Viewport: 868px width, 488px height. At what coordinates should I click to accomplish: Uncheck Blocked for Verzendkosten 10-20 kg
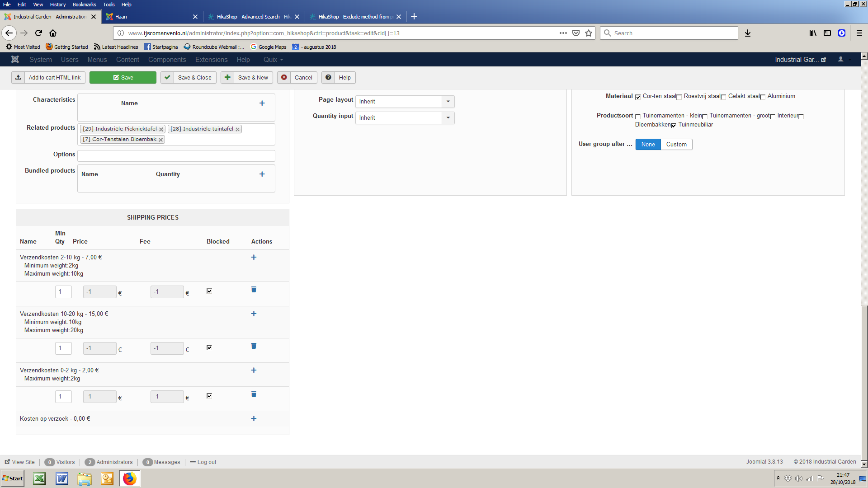209,347
